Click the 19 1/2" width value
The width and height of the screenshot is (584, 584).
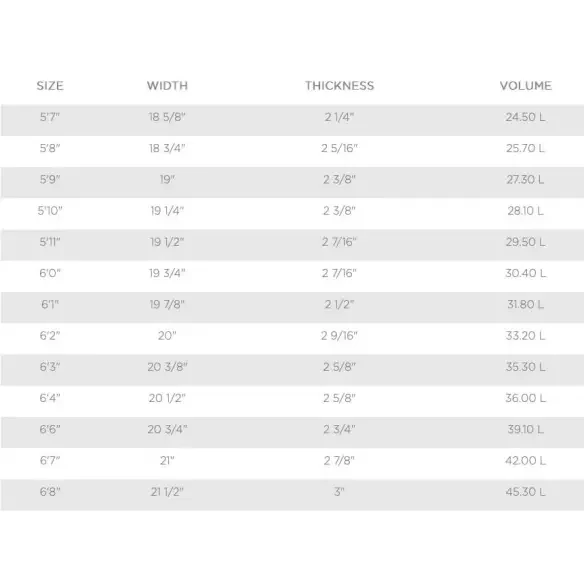pos(167,242)
